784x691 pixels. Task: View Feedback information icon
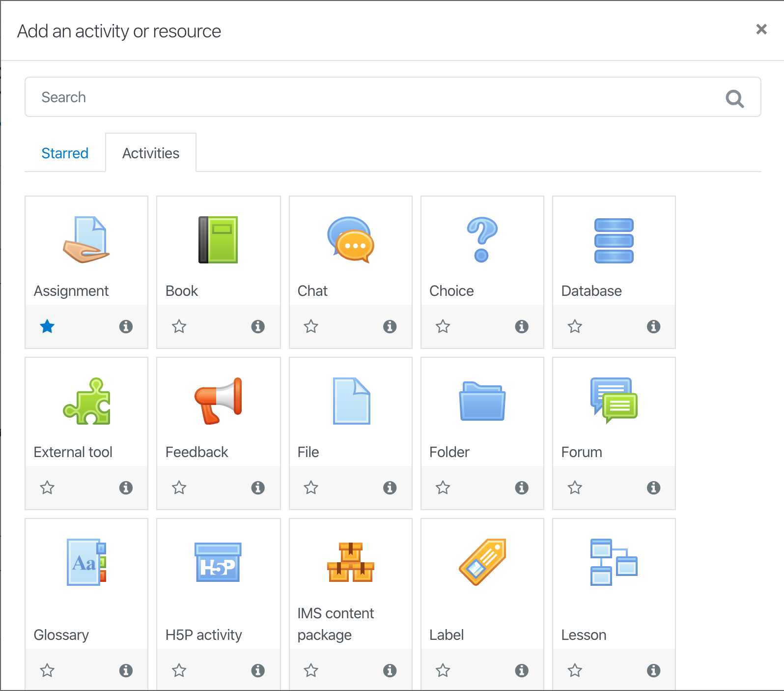[x=258, y=488]
